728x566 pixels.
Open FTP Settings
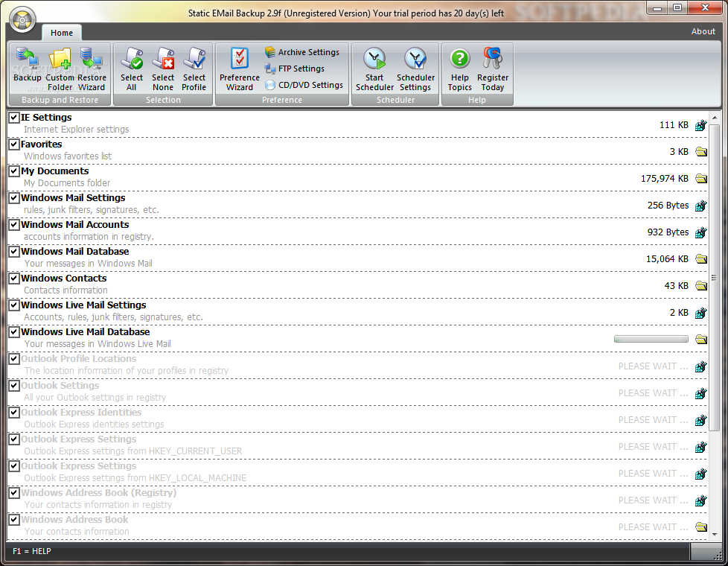tap(295, 69)
